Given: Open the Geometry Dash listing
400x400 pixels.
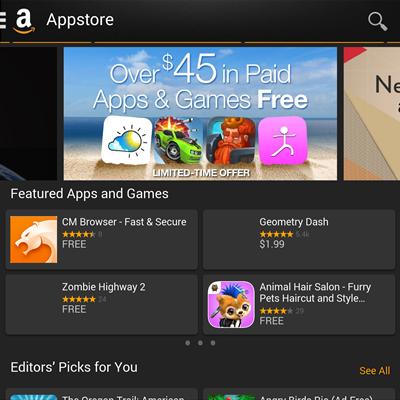Looking at the screenshot, I should click(299, 239).
